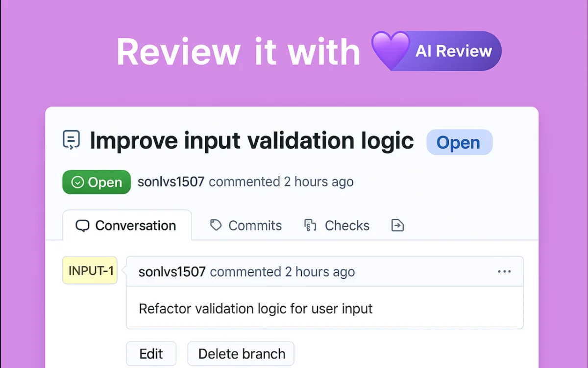Open the INPUT-1 label dropdown

[x=89, y=270]
